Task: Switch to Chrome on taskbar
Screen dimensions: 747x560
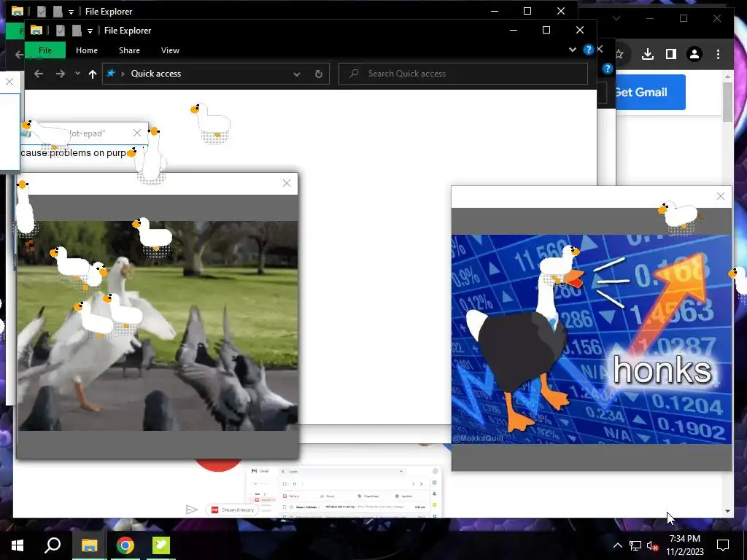Action: pyautogui.click(x=125, y=545)
